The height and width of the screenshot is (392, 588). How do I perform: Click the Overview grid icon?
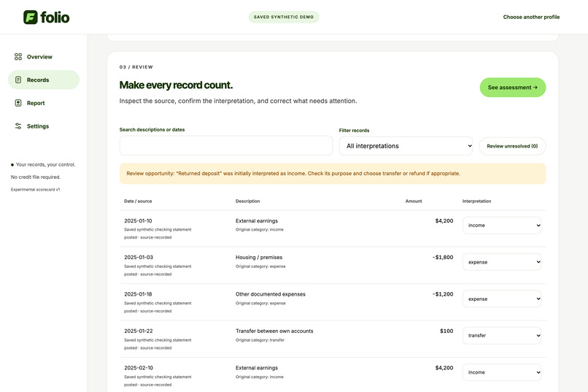18,57
